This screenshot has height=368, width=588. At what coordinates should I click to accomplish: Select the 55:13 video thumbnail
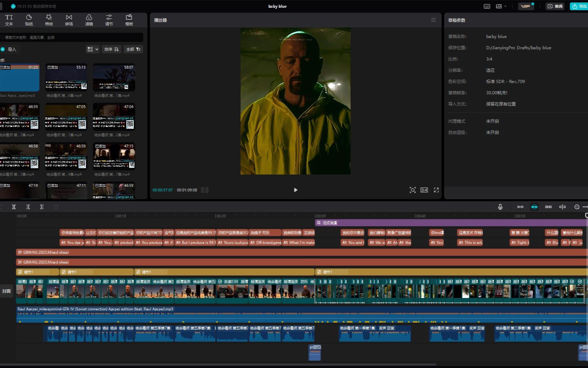tap(66, 77)
